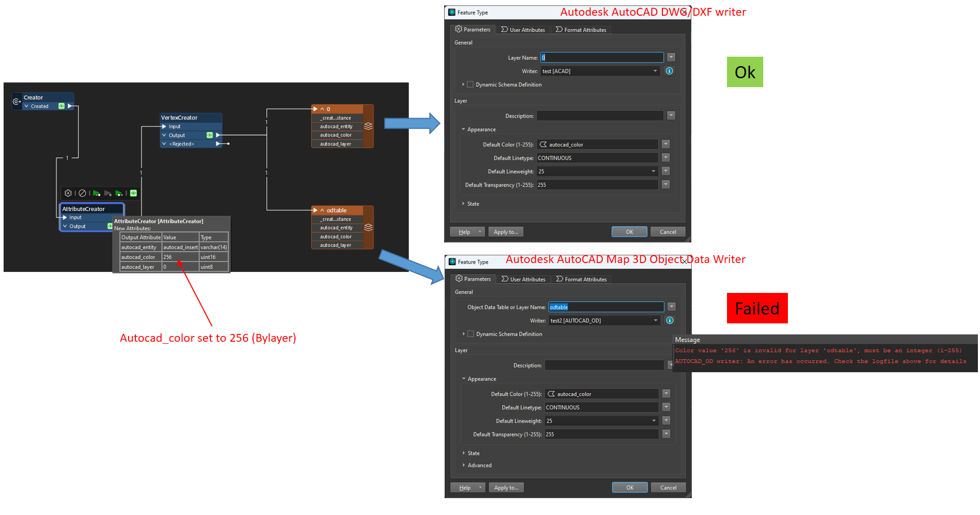Enable Dynamic Schema Definition in DWG/DXF dialog

[x=470, y=85]
